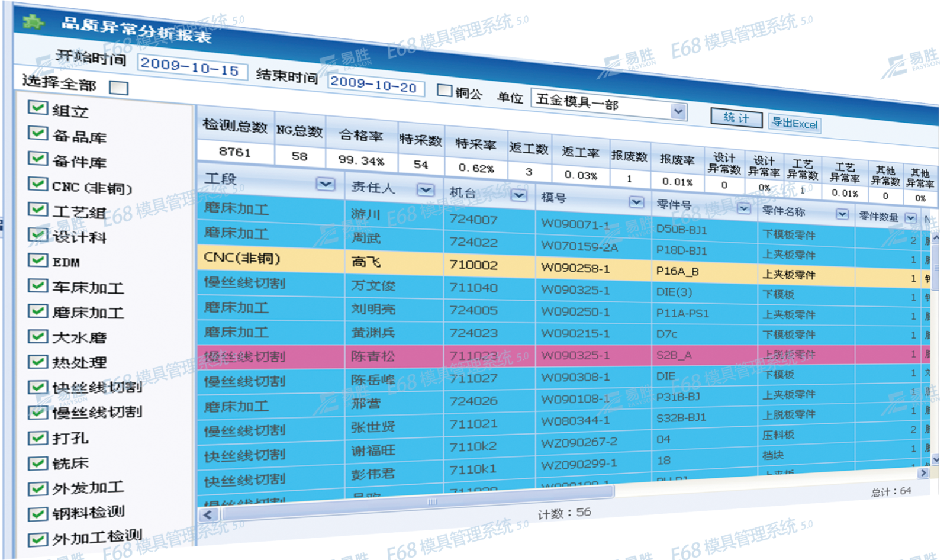Open the 零件名称 column filter dropdown
Image resolution: width=947 pixels, height=560 pixels.
842,214
